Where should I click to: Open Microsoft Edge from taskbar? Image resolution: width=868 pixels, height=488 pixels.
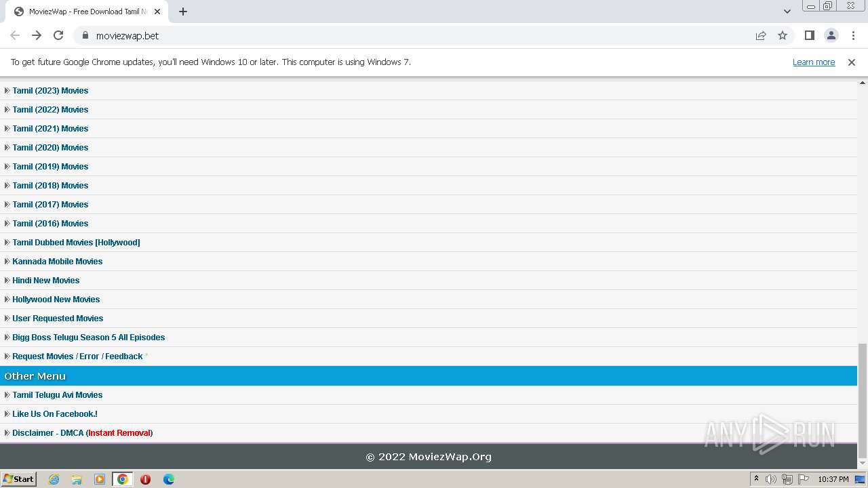169,479
